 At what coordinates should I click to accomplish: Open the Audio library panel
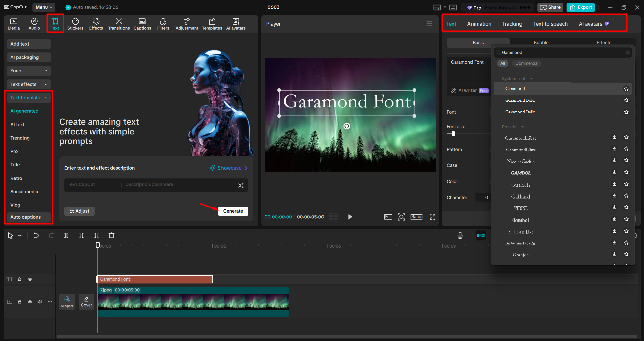tap(34, 23)
